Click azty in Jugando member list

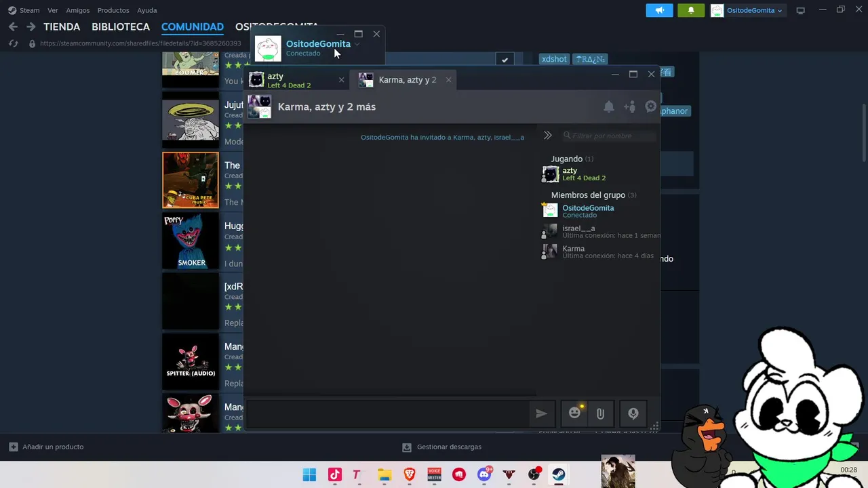pyautogui.click(x=599, y=174)
